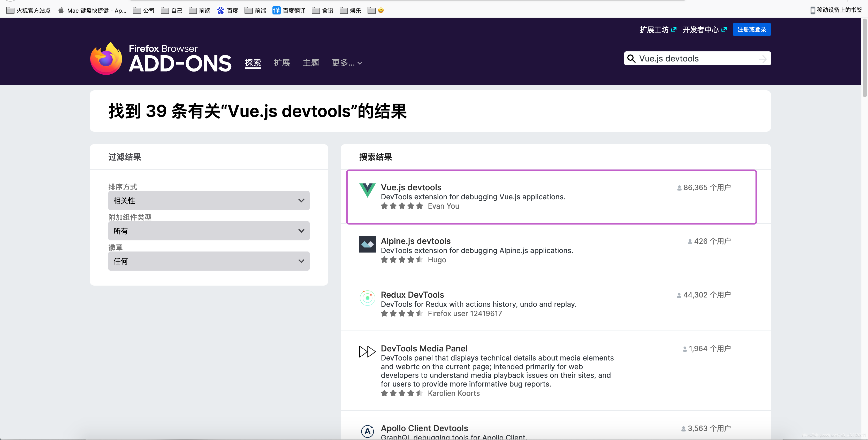Click the DevTools Media Panel fast-forward icon
868x440 pixels.
click(x=367, y=351)
